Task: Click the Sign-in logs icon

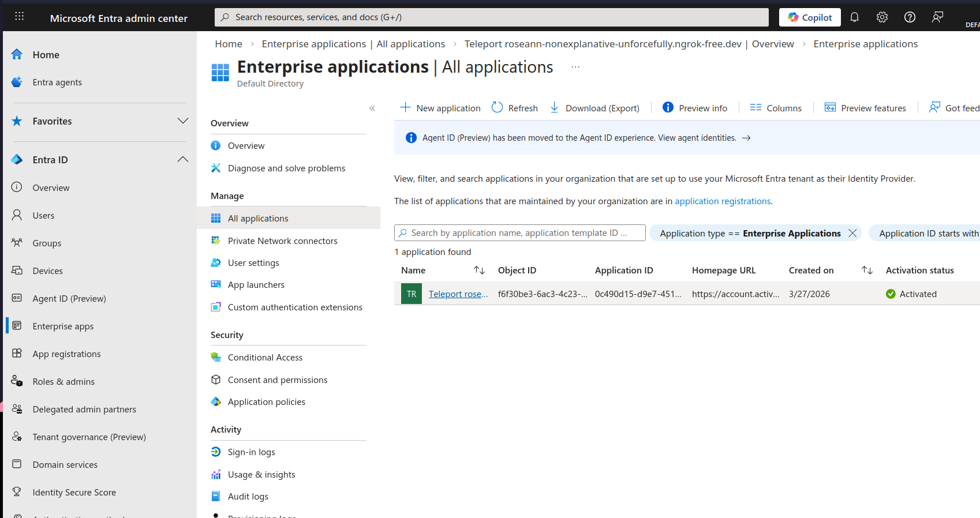Action: (216, 452)
